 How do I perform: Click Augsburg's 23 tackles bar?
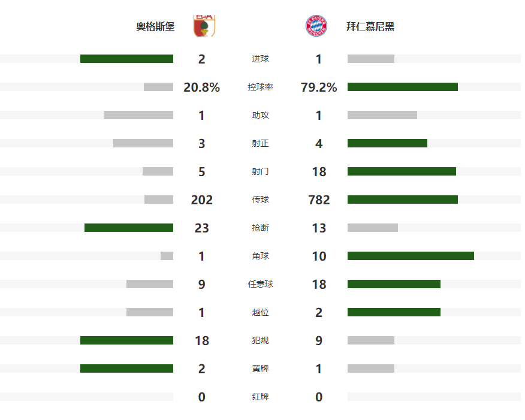coord(129,228)
